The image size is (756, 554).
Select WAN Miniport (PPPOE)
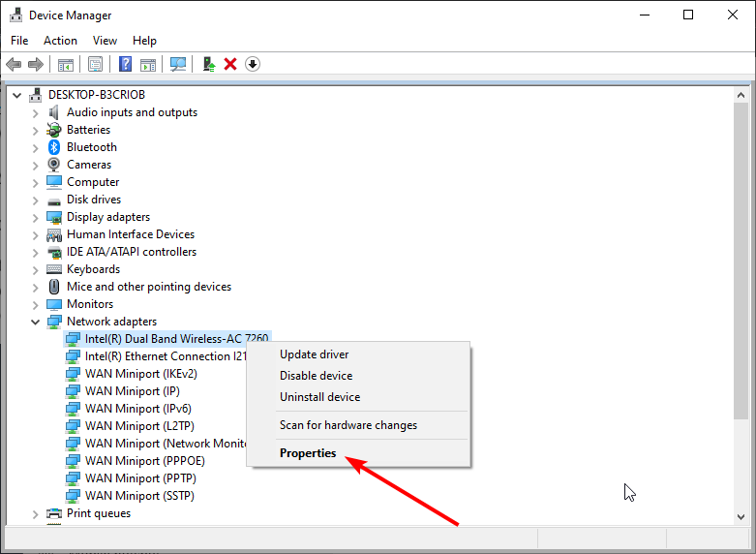[144, 460]
